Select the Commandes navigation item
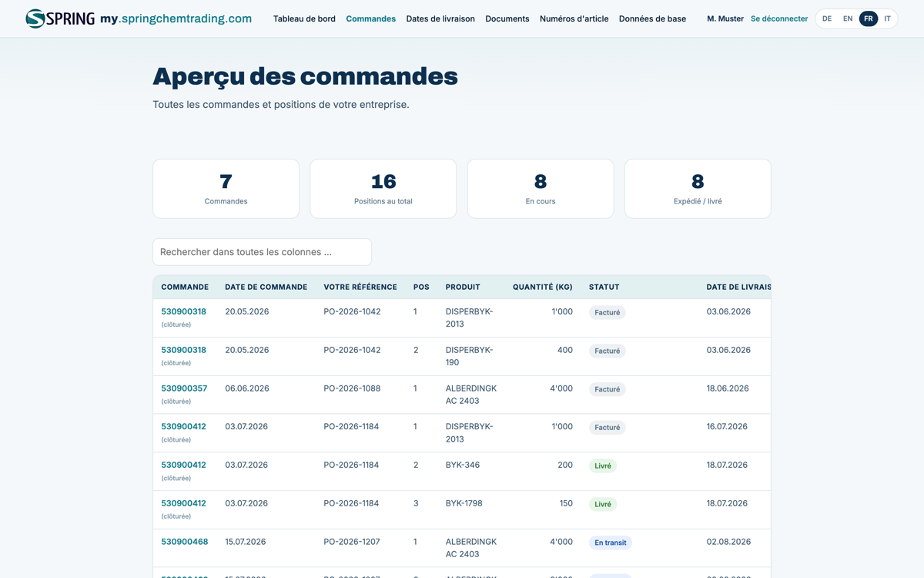924x578 pixels. point(370,18)
